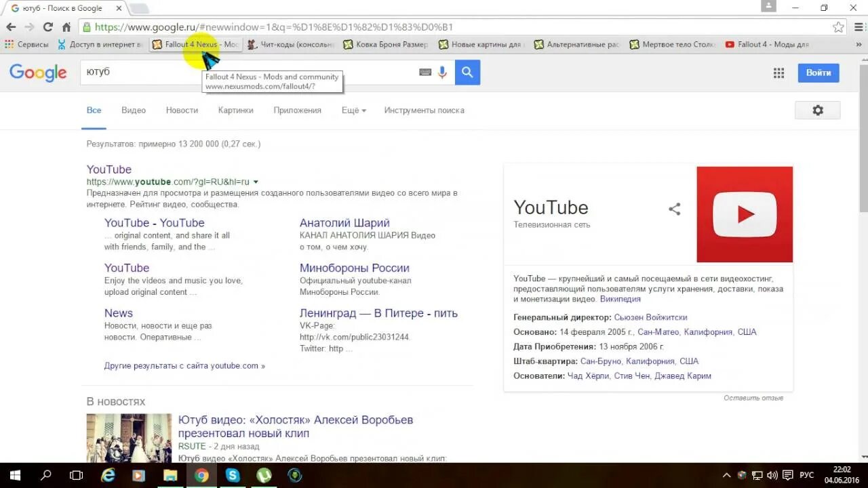The image size is (868, 488).
Task: Go to the browser home page icon
Action: (66, 27)
